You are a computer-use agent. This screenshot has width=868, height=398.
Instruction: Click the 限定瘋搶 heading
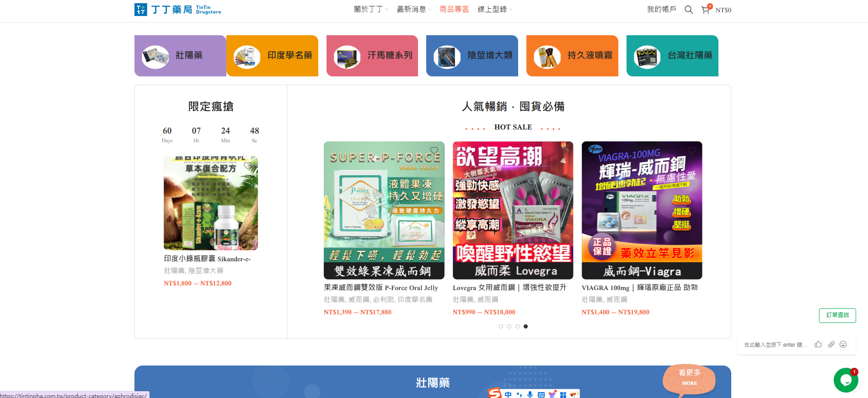[x=211, y=107]
